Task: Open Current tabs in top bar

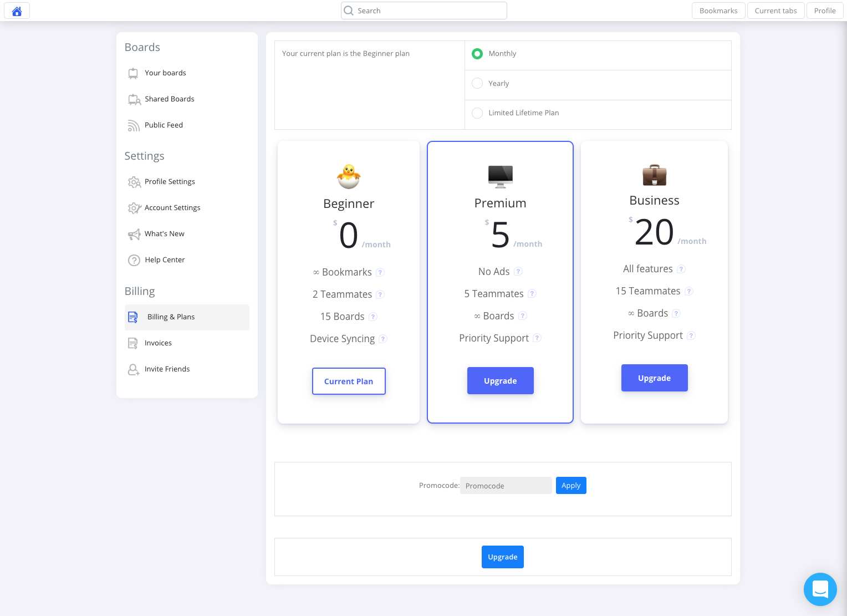Action: [775, 11]
